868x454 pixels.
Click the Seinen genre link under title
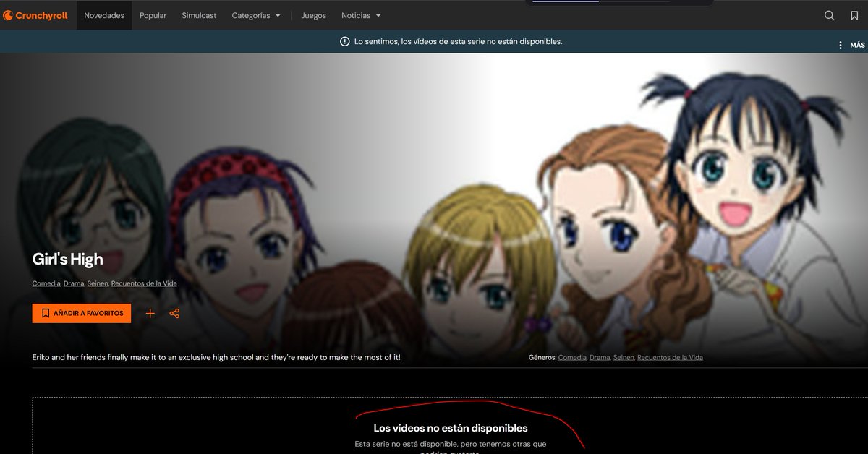click(x=98, y=283)
